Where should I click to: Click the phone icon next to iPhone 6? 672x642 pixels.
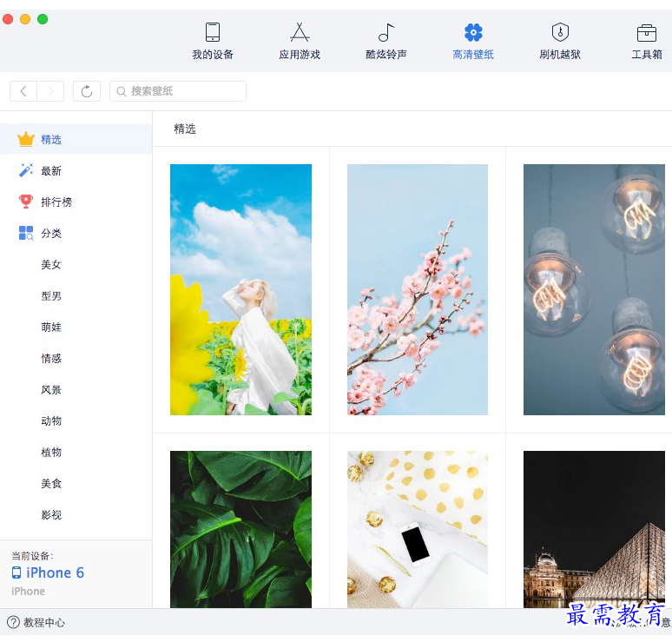click(16, 573)
